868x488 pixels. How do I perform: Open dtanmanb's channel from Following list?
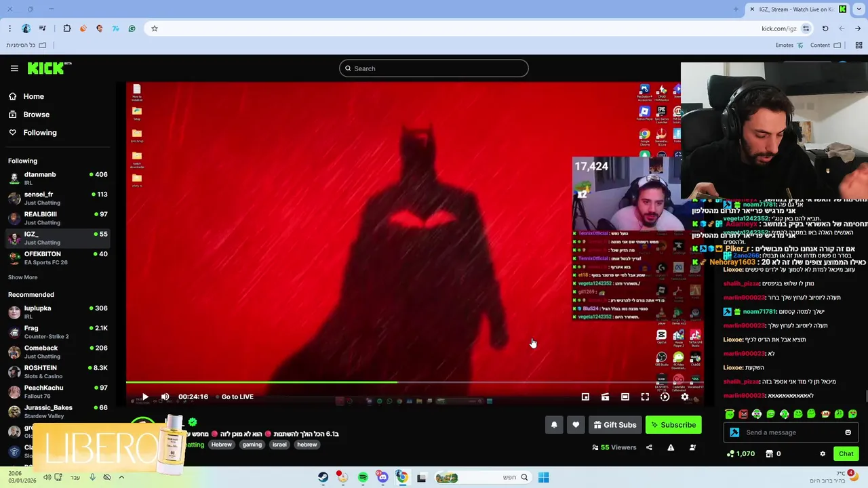[x=58, y=178]
